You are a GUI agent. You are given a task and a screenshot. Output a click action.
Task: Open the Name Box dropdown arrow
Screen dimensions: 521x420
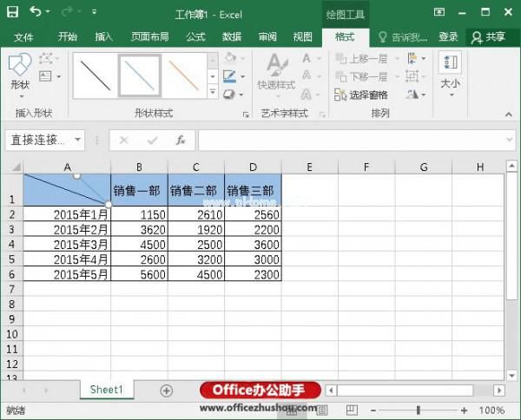click(78, 140)
